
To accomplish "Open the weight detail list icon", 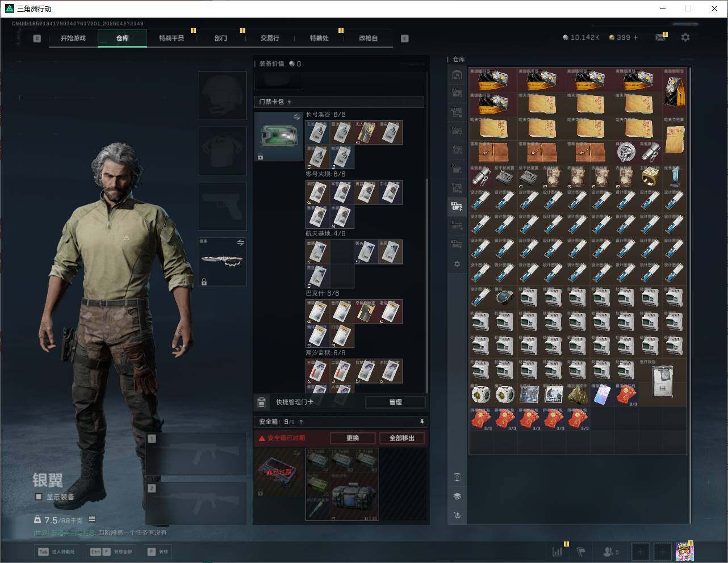I will click(x=92, y=519).
